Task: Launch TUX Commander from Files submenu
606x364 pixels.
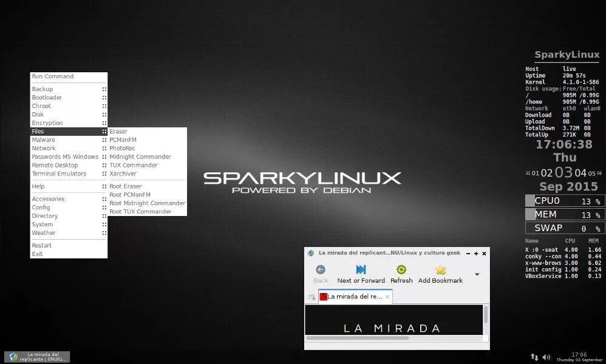Action: pyautogui.click(x=147, y=165)
